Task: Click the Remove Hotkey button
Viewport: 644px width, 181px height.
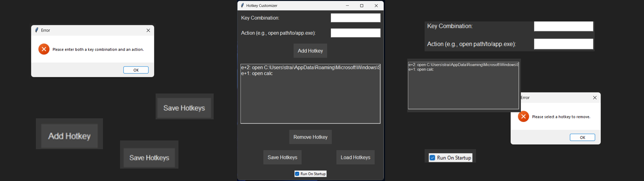Action: tap(310, 137)
